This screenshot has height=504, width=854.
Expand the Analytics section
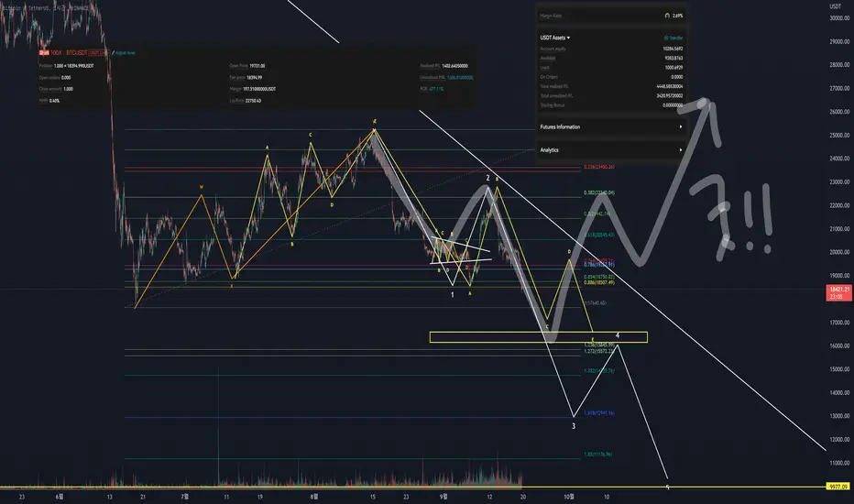(x=610, y=150)
